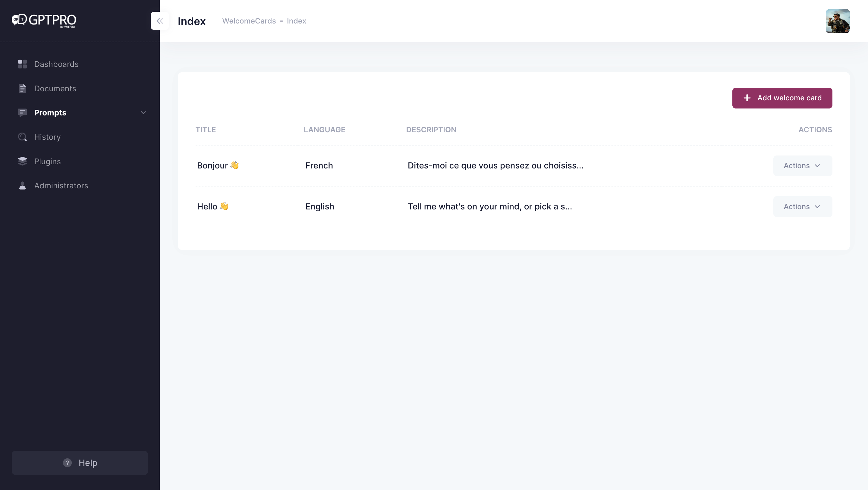
Task: Click the question mark icon in Help
Action: (67, 463)
